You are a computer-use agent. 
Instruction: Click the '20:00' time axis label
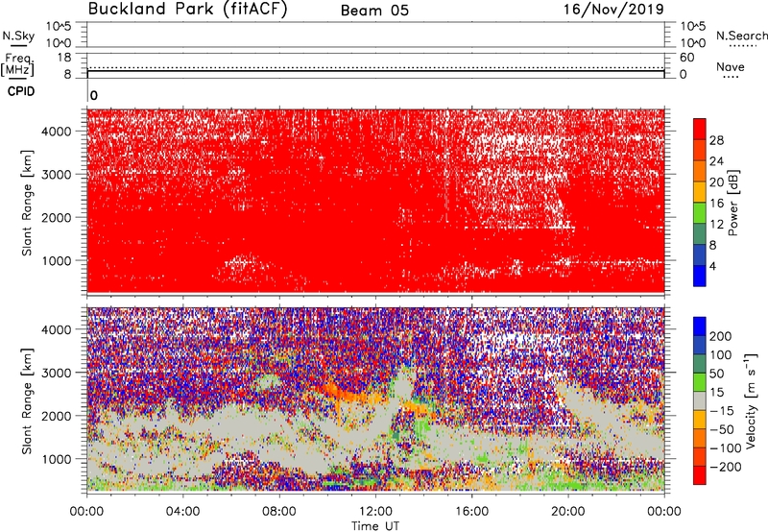(x=567, y=512)
